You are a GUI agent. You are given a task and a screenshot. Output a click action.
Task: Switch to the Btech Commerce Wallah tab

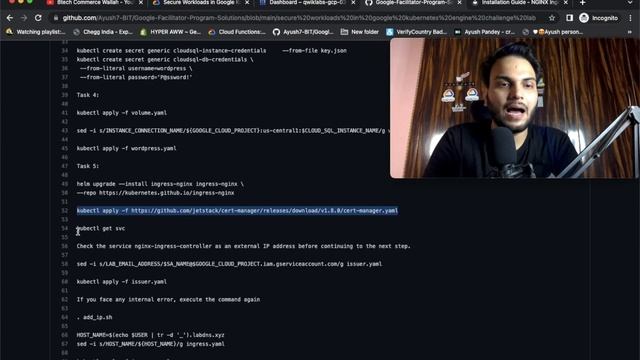93,2
